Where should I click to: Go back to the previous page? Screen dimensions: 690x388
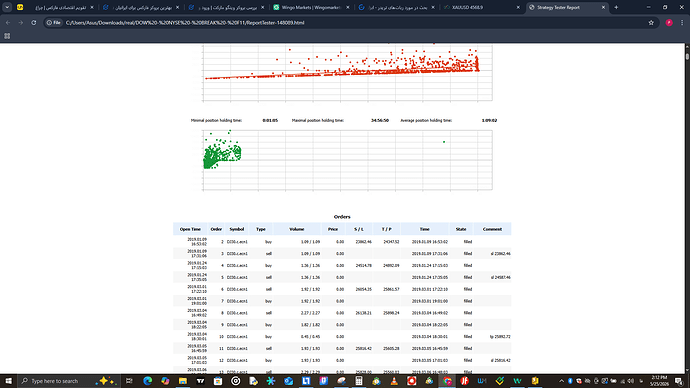coord(8,22)
